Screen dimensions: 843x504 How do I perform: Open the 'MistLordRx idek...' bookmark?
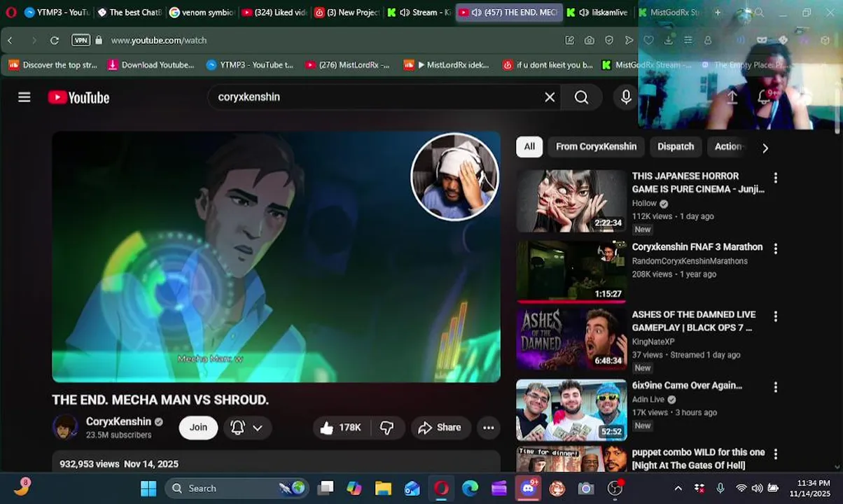pos(447,65)
